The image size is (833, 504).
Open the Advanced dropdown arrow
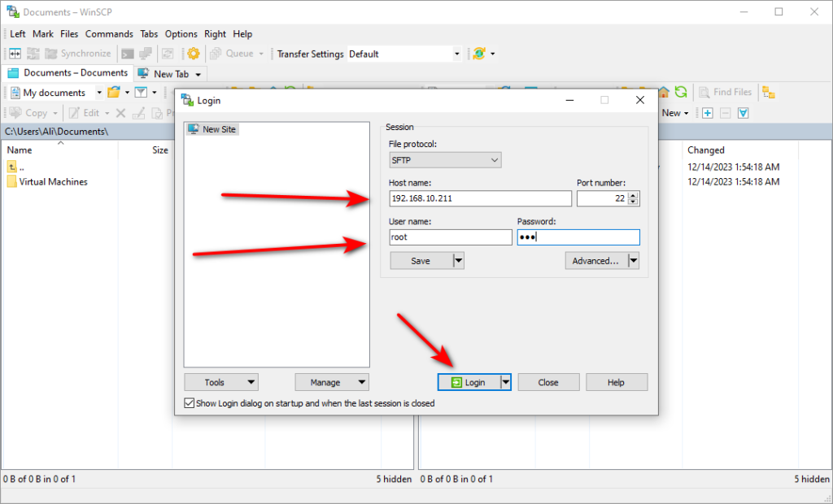(x=633, y=261)
